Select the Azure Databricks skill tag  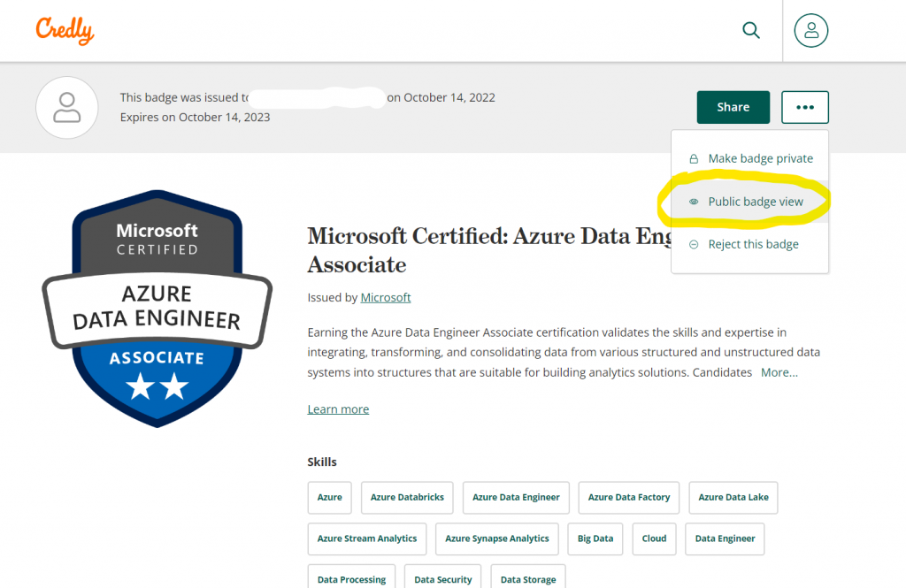tap(407, 497)
